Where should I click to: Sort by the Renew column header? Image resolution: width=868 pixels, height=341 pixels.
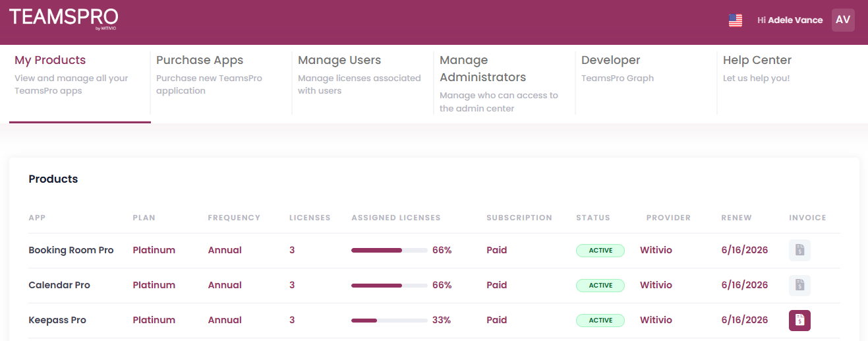click(x=736, y=218)
